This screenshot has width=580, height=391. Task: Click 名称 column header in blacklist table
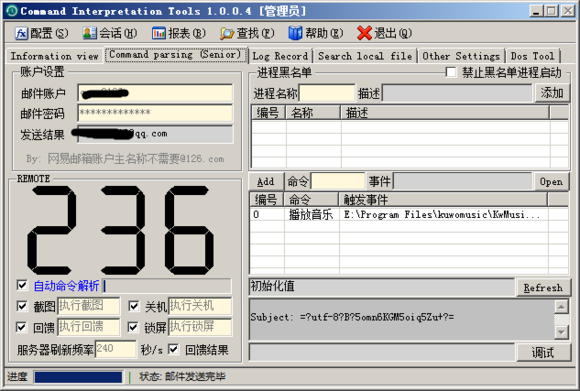pos(313,112)
